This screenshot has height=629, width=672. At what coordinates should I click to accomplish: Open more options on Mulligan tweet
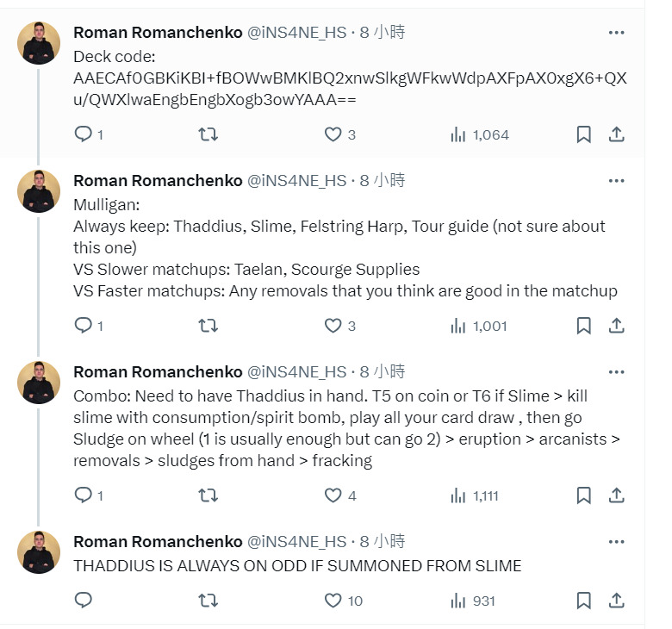point(616,181)
